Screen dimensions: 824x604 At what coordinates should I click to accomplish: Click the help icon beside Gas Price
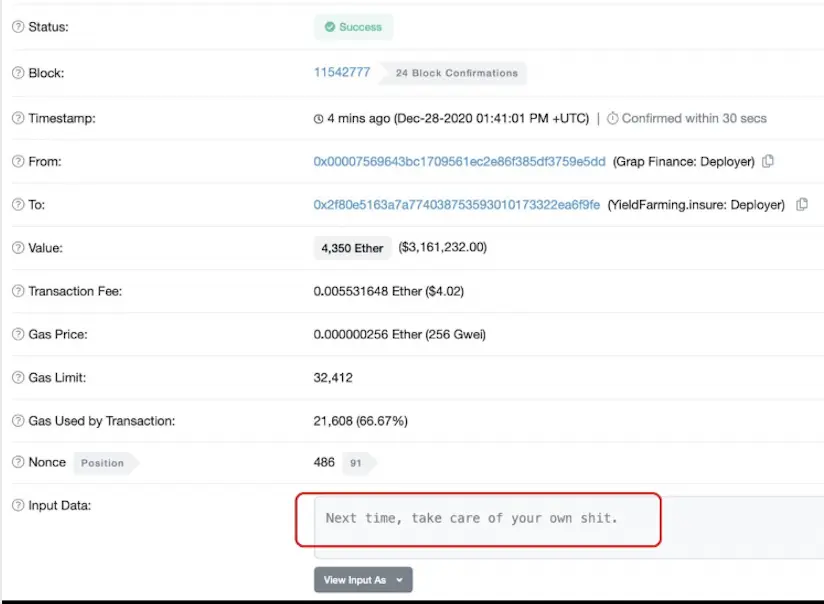(18, 334)
